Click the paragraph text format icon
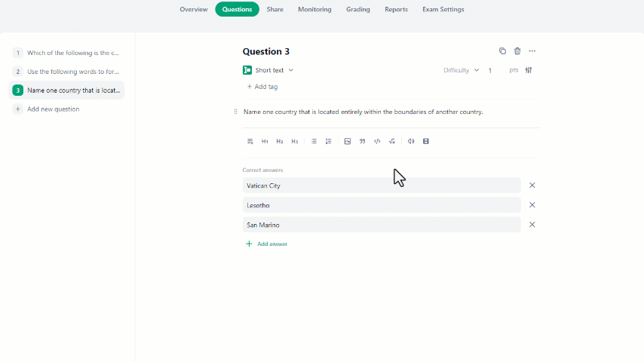This screenshot has width=644, height=362. pos(250,141)
